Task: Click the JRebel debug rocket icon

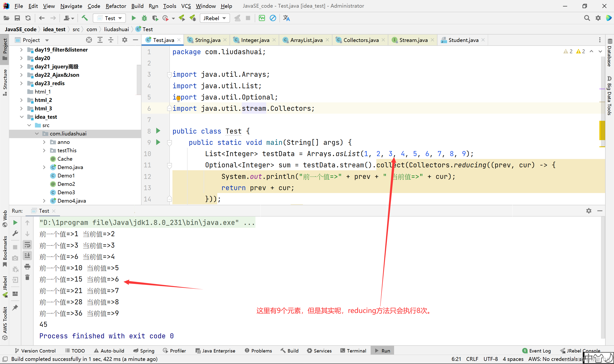Action: coord(193,18)
